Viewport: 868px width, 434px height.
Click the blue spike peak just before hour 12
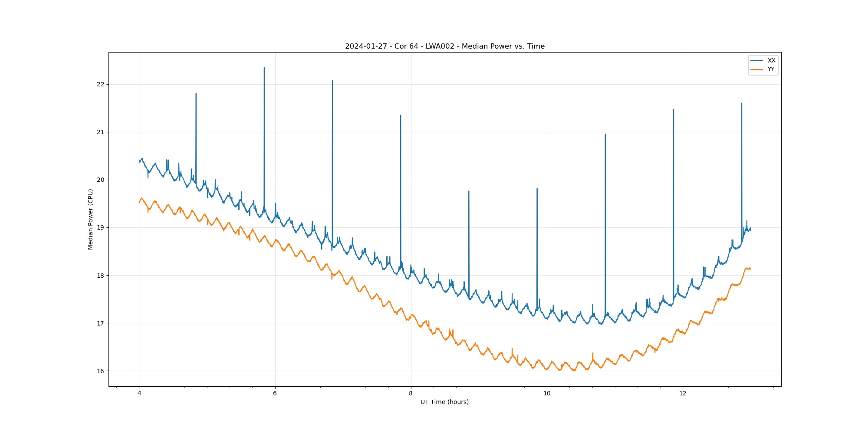point(673,109)
